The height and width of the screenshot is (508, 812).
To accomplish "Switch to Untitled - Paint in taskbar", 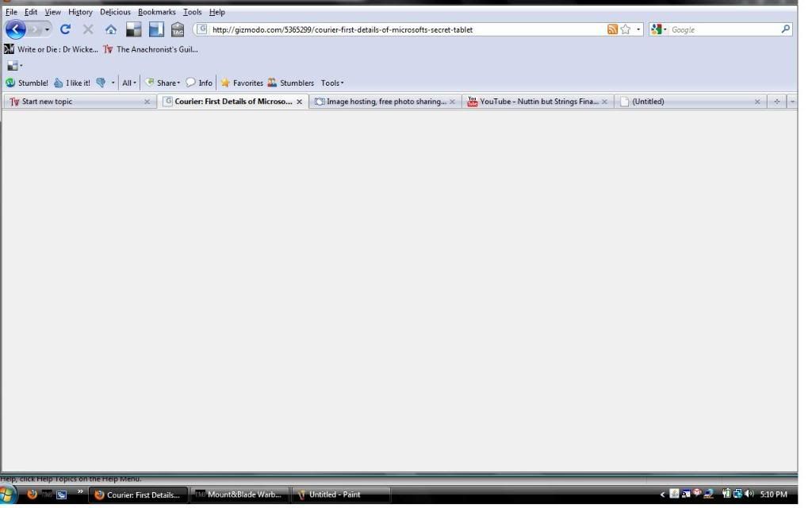I will 341,495.
